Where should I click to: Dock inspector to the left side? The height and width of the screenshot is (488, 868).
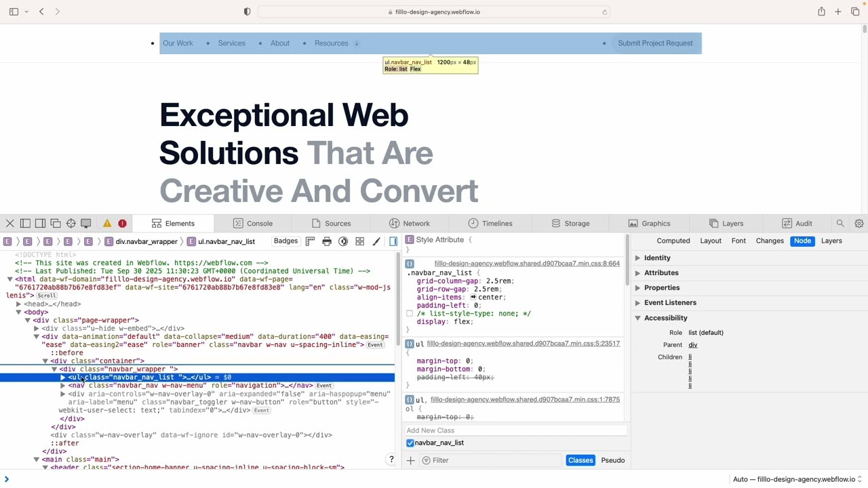25,223
